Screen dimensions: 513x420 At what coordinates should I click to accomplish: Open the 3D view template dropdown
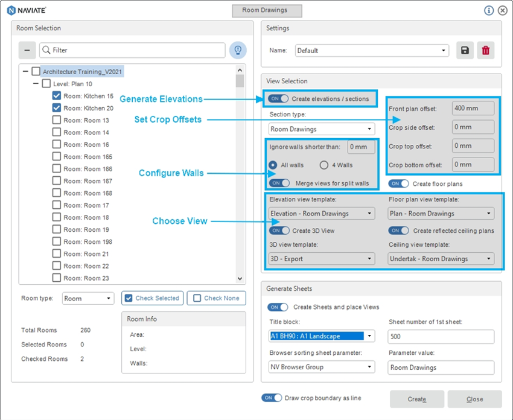(x=322, y=258)
